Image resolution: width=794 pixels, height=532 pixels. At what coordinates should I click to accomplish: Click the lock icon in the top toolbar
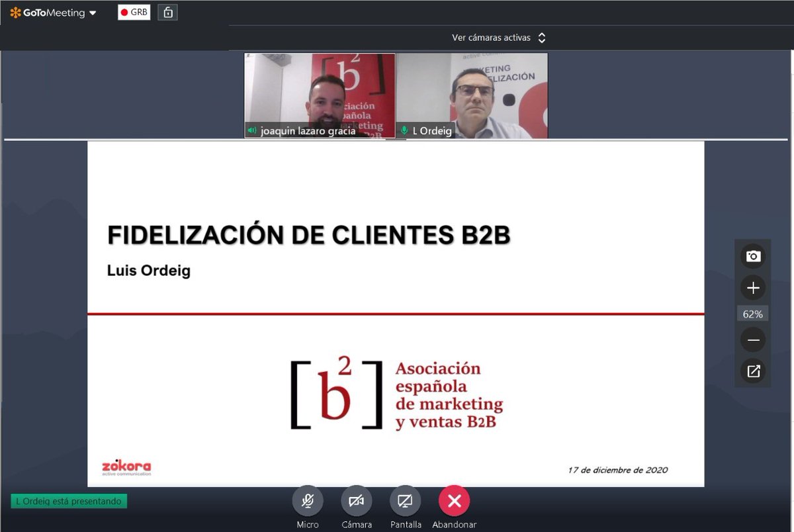point(167,12)
